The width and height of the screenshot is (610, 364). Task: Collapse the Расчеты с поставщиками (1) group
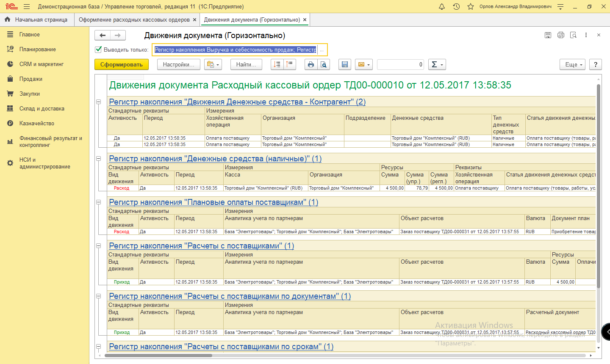click(x=98, y=245)
